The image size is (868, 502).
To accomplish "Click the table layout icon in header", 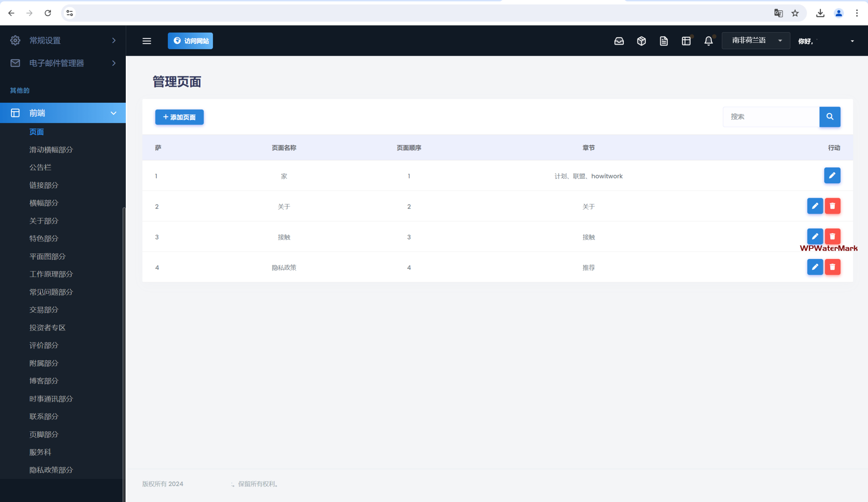I will [x=686, y=41].
